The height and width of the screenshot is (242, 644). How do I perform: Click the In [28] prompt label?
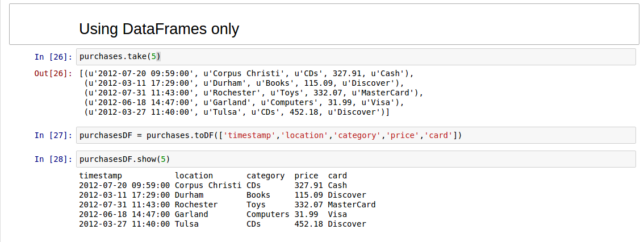click(x=53, y=159)
